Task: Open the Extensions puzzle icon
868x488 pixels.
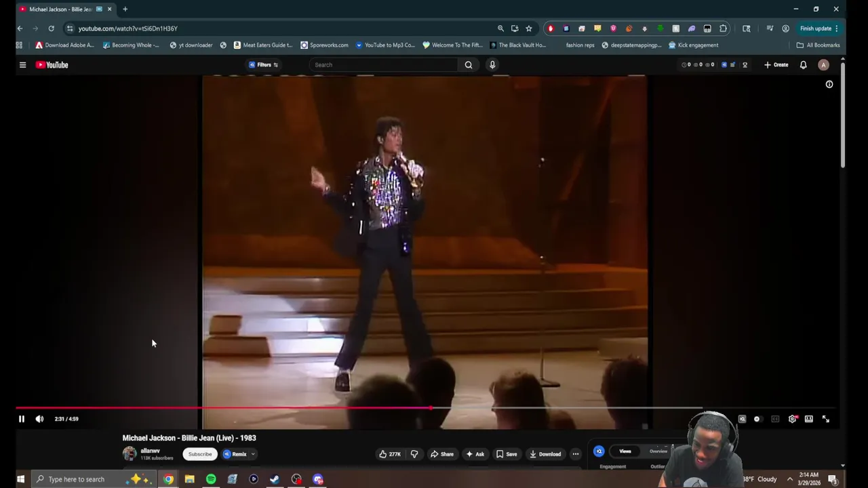Action: pos(723,28)
